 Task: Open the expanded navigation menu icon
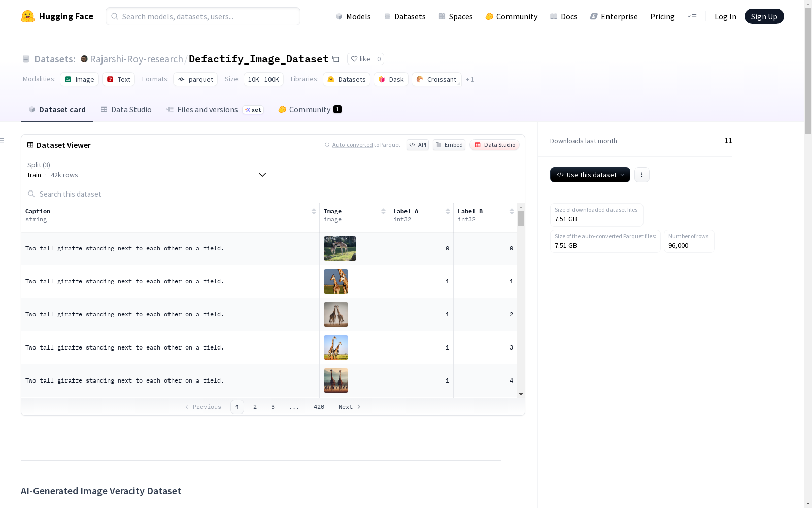click(x=692, y=16)
